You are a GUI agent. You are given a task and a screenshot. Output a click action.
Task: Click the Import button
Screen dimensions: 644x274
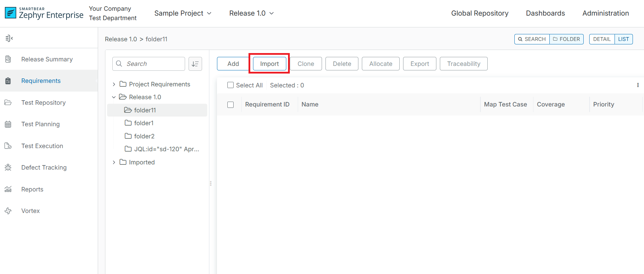pyautogui.click(x=269, y=64)
